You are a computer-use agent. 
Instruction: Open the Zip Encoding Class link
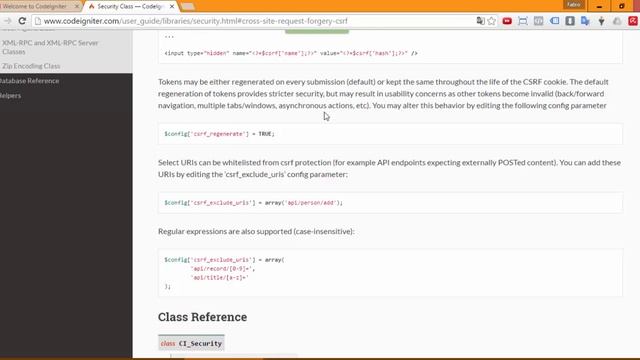pyautogui.click(x=31, y=66)
